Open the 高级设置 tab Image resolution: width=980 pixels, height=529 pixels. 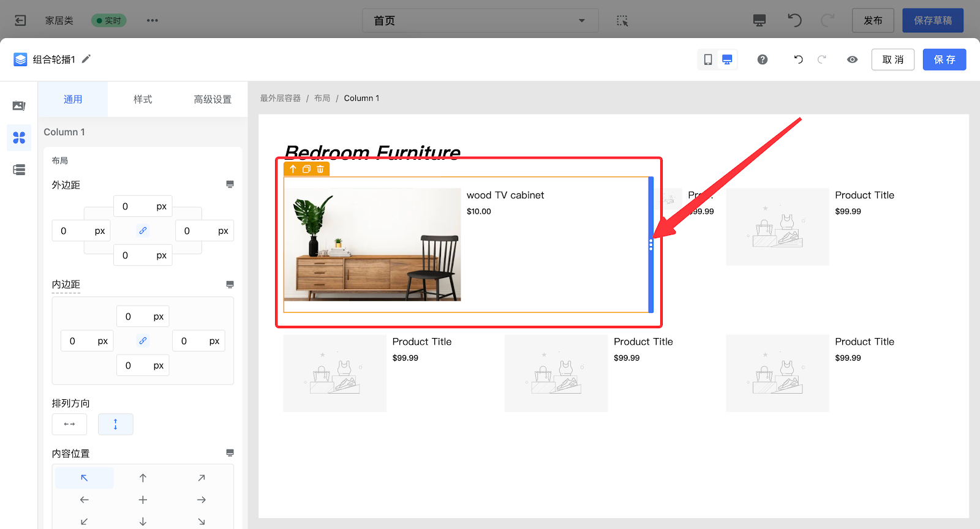[x=213, y=99]
